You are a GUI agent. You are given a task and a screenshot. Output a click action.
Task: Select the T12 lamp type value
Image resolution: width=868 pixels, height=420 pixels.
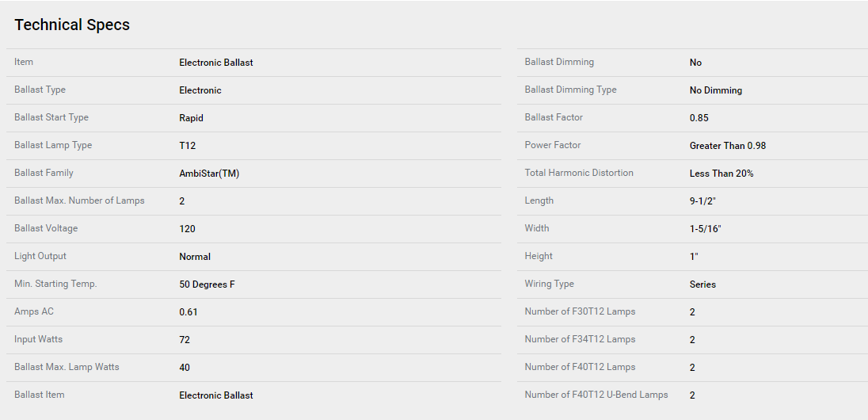pyautogui.click(x=187, y=146)
